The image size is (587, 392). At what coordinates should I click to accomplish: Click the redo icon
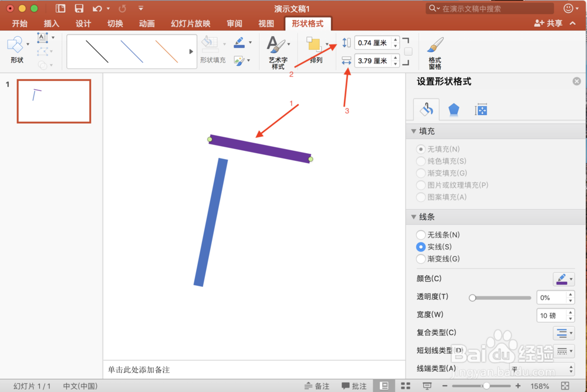pos(123,8)
